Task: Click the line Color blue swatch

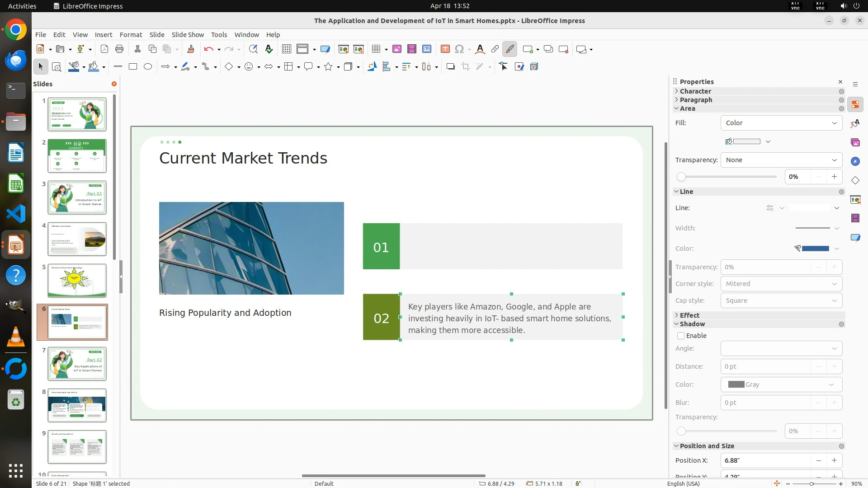Action: (x=815, y=249)
